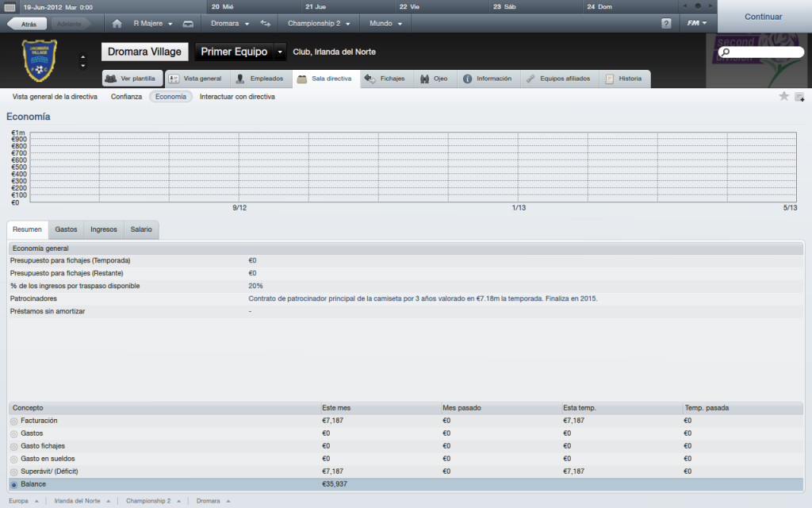
Task: Click the help question mark icon
Action: (x=666, y=24)
